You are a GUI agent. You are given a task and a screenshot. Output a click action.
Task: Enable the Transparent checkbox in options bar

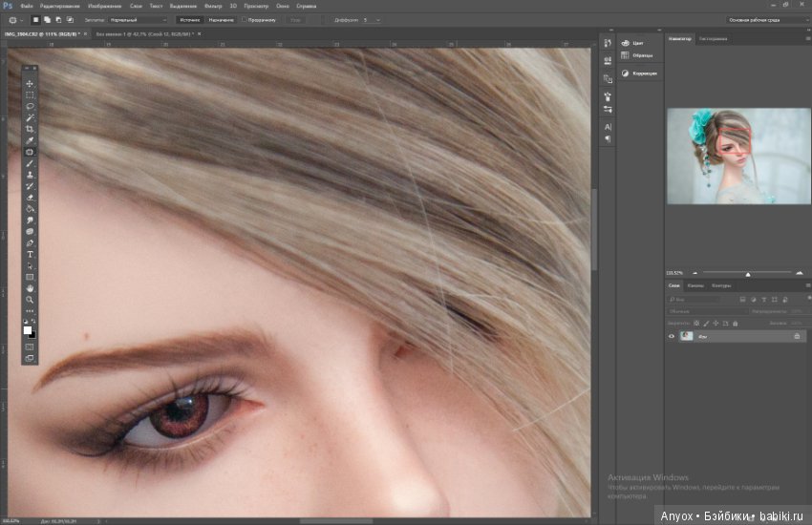pyautogui.click(x=244, y=20)
